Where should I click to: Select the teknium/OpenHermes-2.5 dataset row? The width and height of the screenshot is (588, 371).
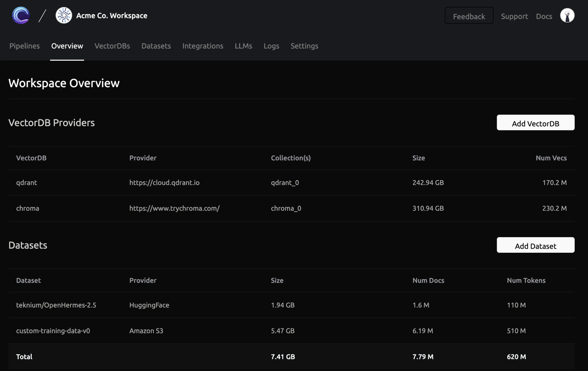pyautogui.click(x=56, y=305)
